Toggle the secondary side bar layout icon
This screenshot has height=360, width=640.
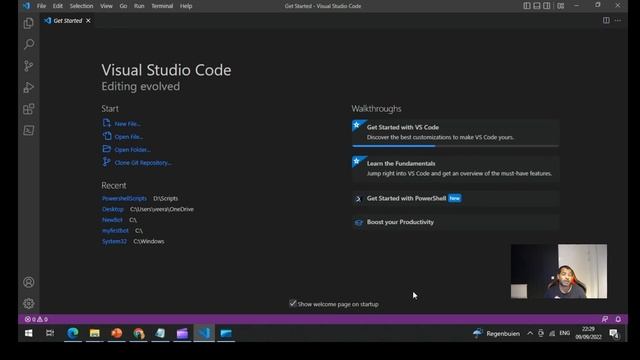547,6
